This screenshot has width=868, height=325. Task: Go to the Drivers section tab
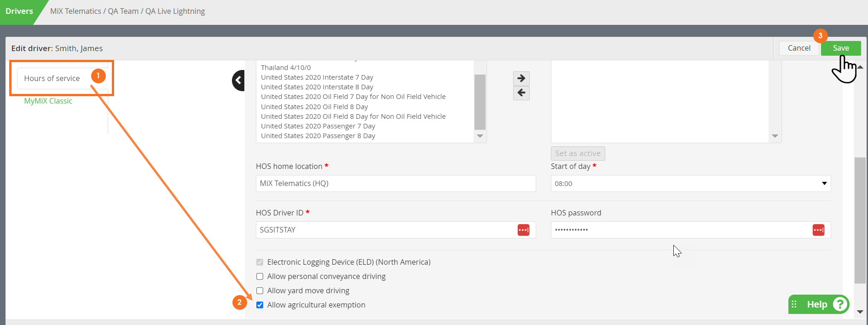[19, 11]
